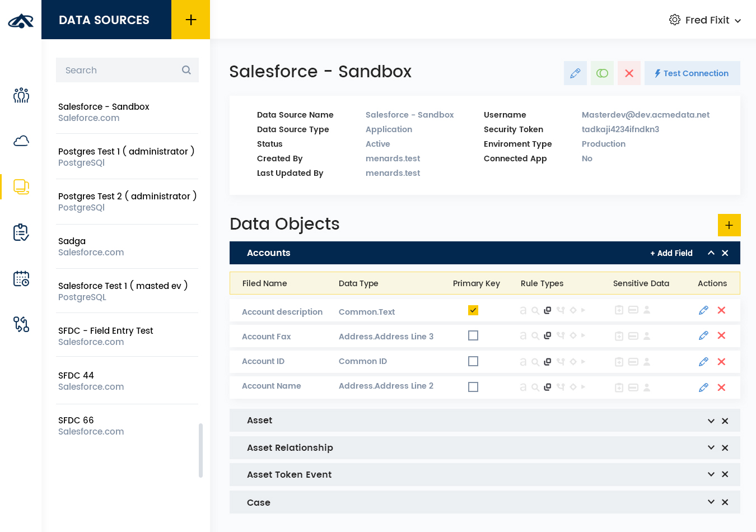Open the users group sidebar icon
The height and width of the screenshot is (532, 756).
(x=21, y=95)
